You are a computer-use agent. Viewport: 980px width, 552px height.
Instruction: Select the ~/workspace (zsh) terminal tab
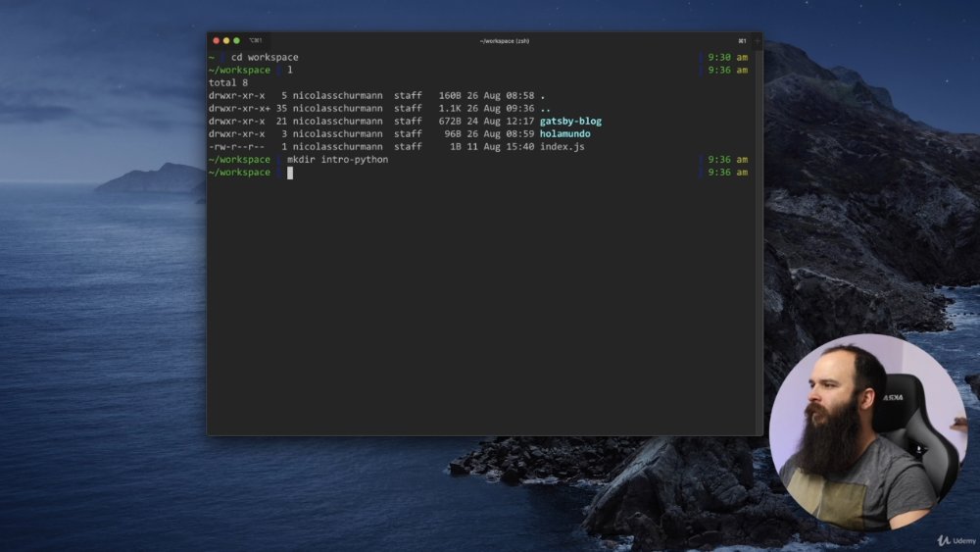505,41
